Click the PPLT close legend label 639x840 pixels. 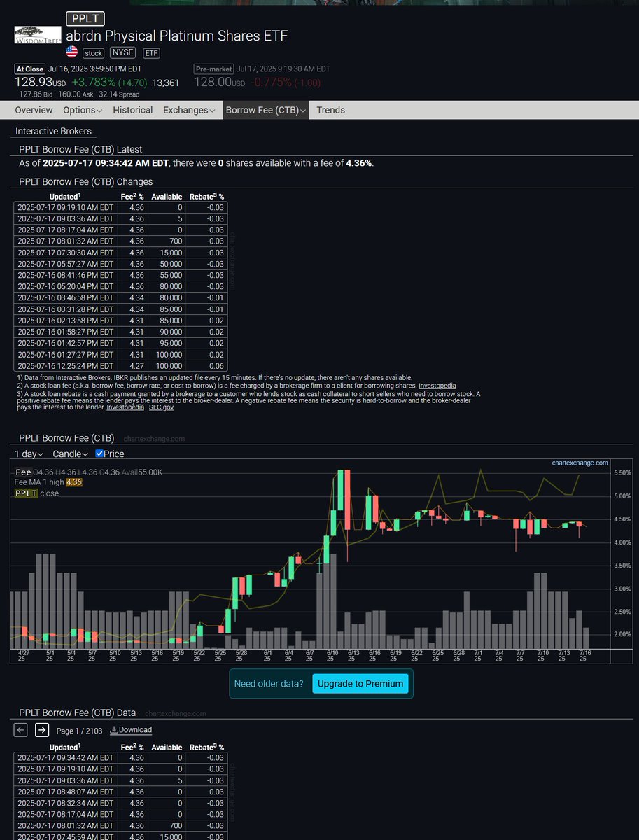37,493
